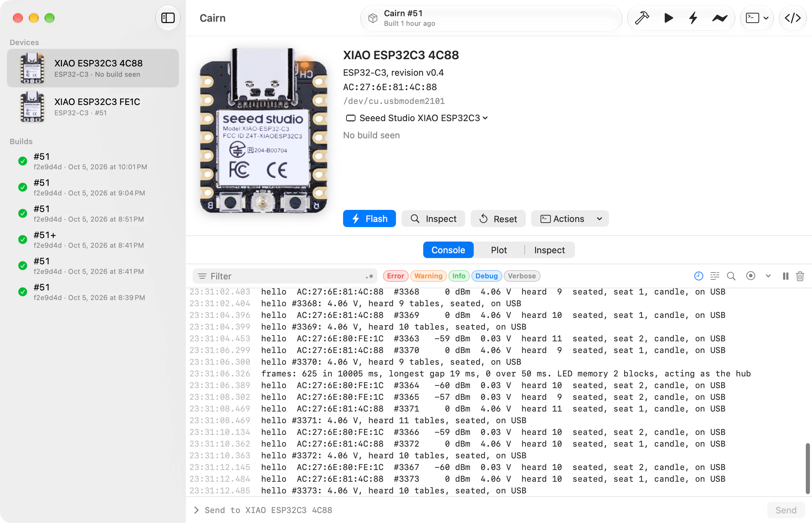Click the package icon beside Cairn #51

tap(373, 18)
